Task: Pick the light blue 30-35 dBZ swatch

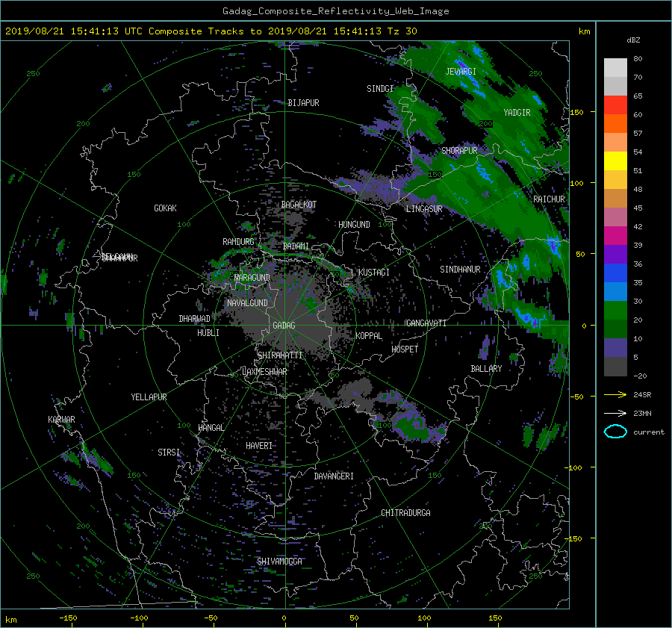Action: tap(615, 291)
